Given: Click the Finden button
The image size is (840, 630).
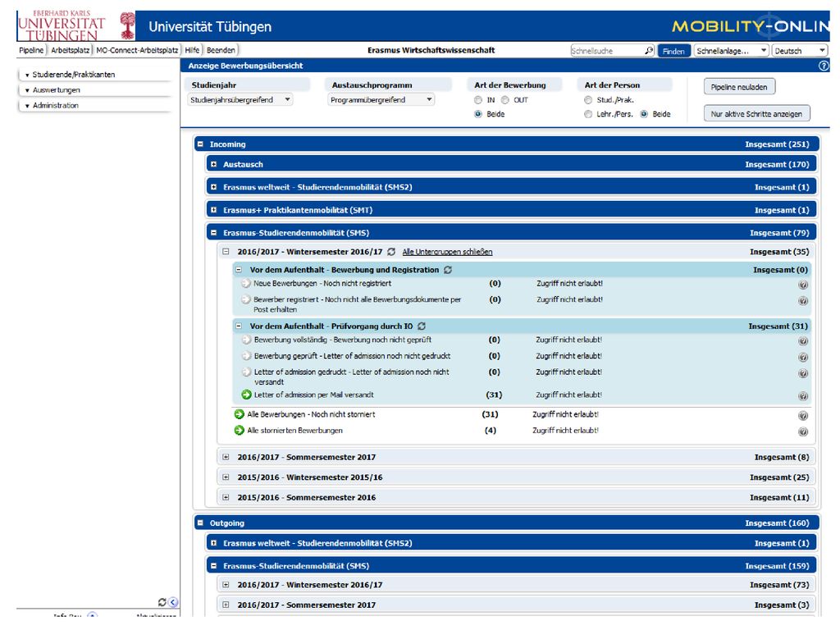Looking at the screenshot, I should pos(673,51).
